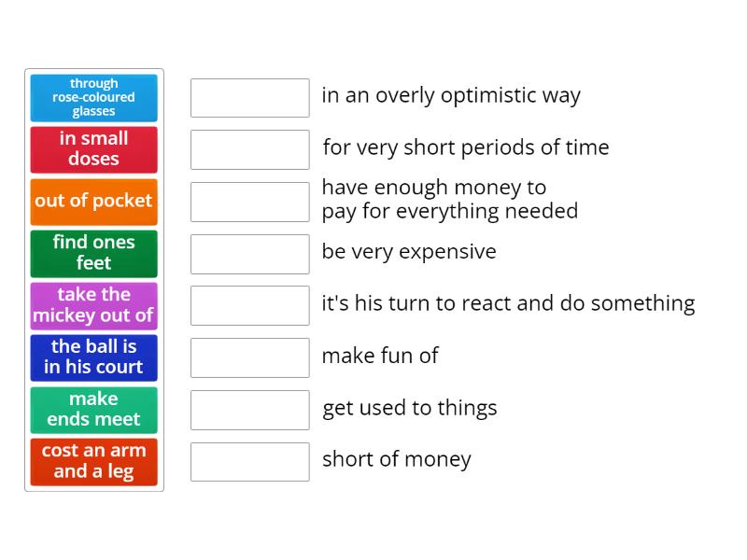The width and height of the screenshot is (747, 560).
Task: Click the definition text 'short of money'
Action: point(396,459)
